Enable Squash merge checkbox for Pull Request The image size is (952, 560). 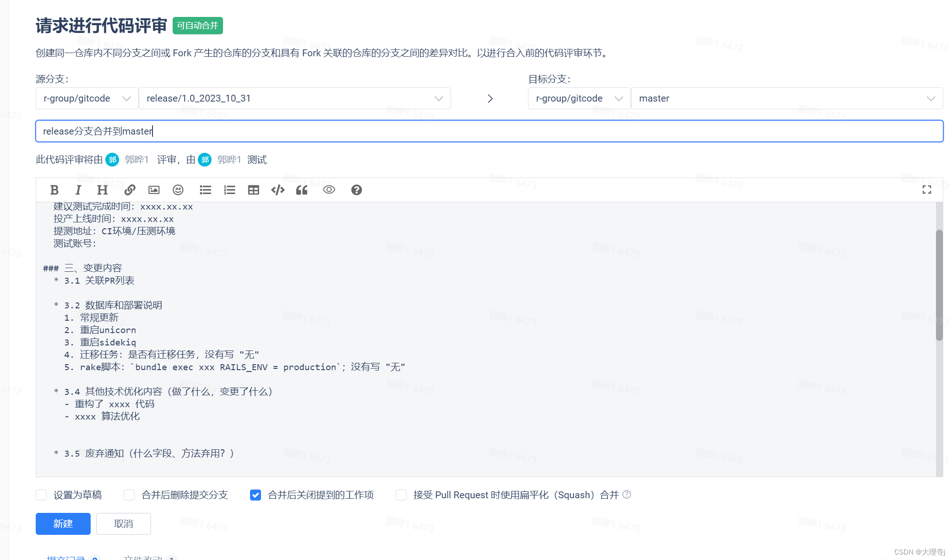pos(401,495)
